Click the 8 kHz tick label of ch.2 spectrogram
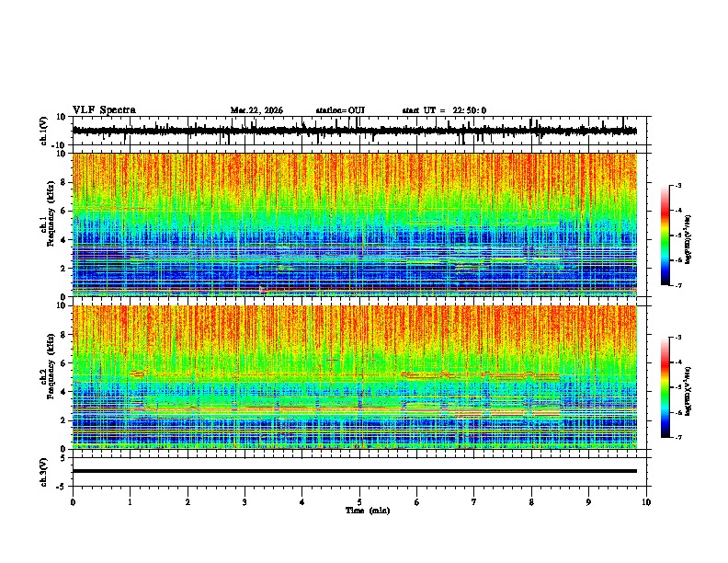This screenshot has height=563, width=728. (64, 335)
